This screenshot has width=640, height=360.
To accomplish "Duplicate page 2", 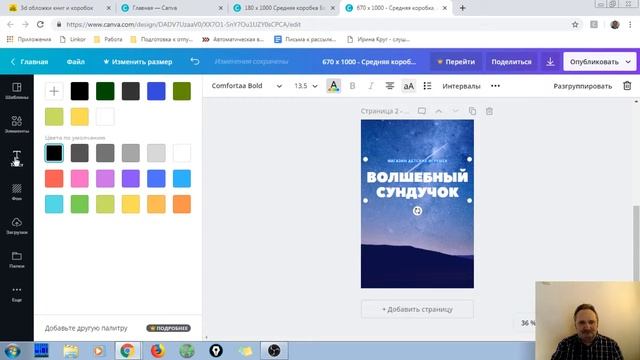I will pyautogui.click(x=472, y=111).
